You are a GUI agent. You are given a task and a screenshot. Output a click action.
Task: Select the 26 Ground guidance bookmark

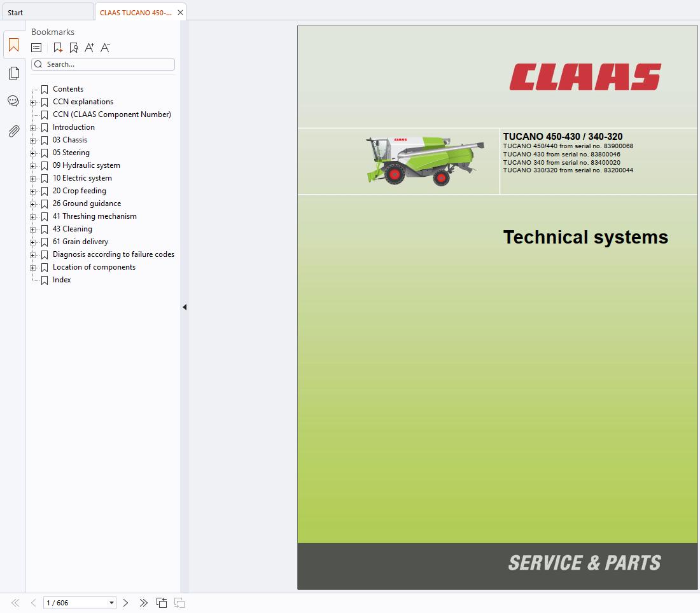(x=87, y=203)
